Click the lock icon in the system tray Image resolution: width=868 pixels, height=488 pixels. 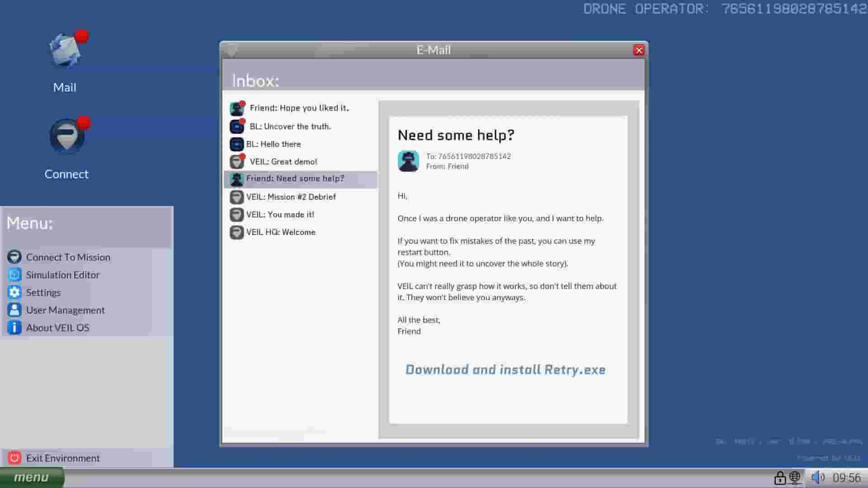click(780, 477)
